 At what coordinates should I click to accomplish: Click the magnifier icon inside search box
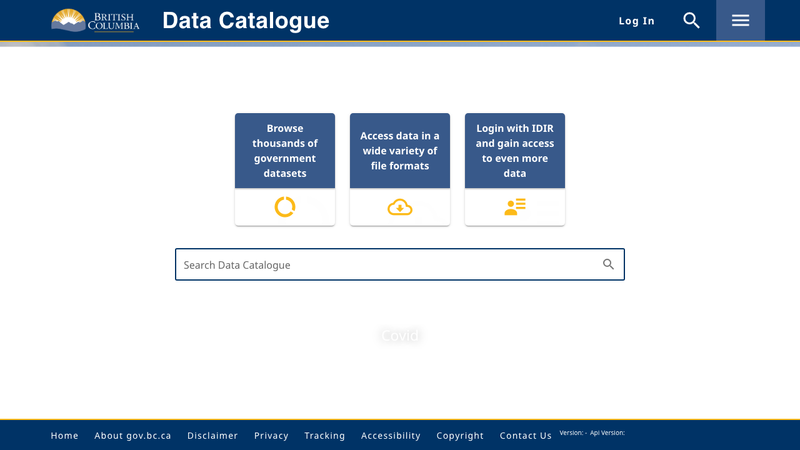[608, 264]
